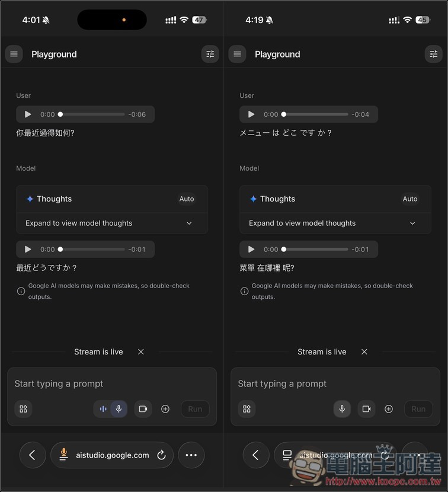Expand the right model's thoughts section
Viewport: 448px width, 492px height.
pos(335,223)
